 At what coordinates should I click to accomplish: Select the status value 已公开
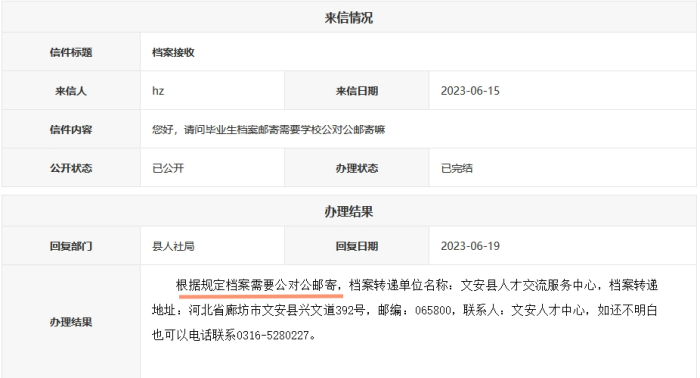tap(168, 168)
